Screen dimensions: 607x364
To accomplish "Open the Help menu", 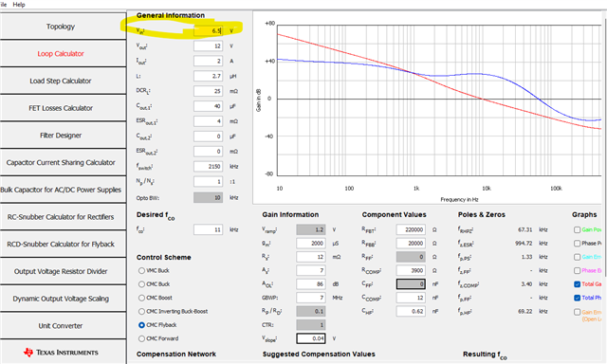I will click(x=19, y=4).
